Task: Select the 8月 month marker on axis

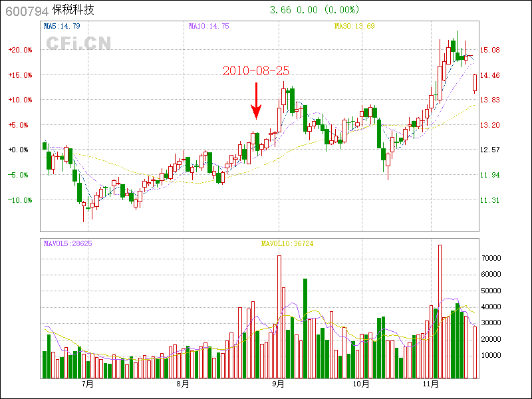Action: click(183, 384)
